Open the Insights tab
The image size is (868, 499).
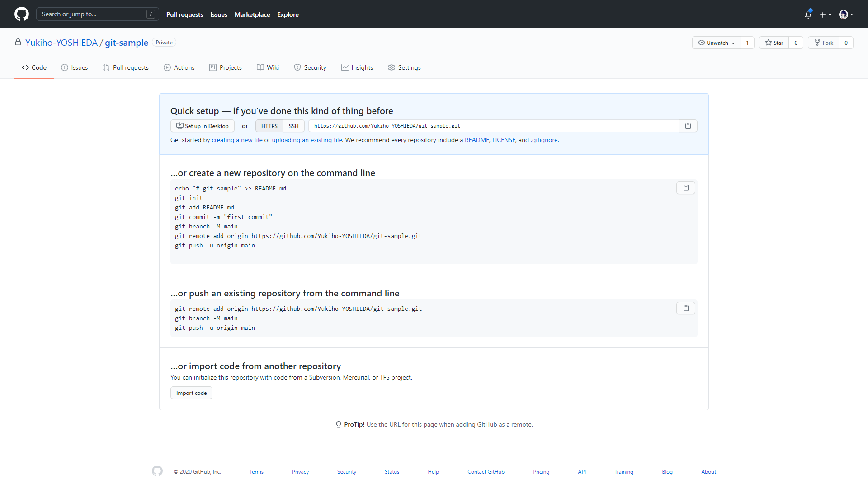[357, 67]
